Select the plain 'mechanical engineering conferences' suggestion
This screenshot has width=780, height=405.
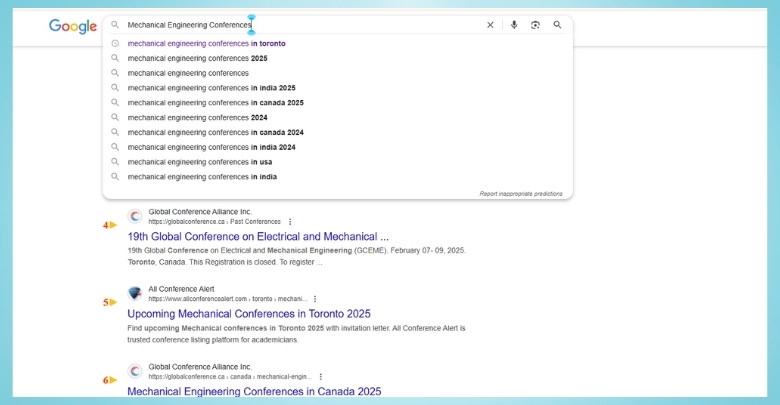click(188, 73)
